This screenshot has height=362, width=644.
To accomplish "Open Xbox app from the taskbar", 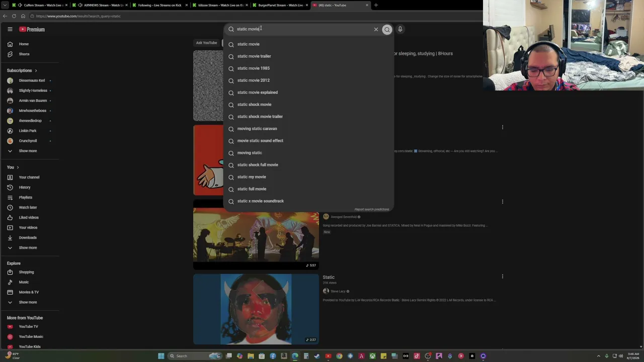I will pos(372,356).
